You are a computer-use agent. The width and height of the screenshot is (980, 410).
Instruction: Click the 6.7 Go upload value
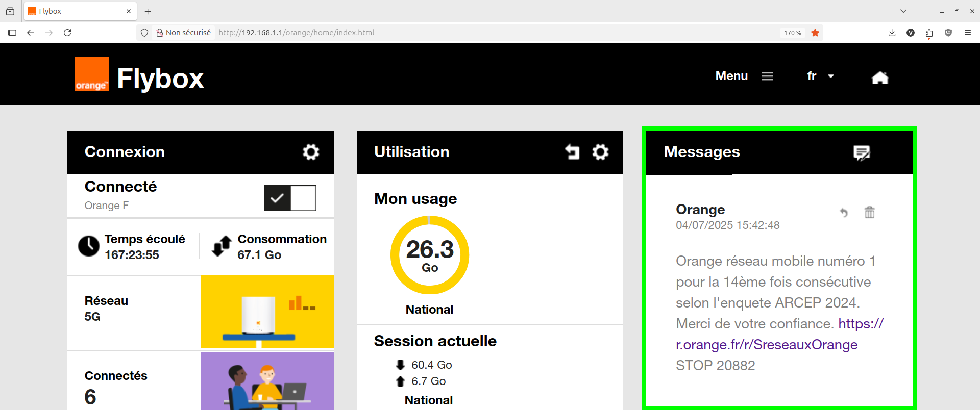(x=429, y=381)
